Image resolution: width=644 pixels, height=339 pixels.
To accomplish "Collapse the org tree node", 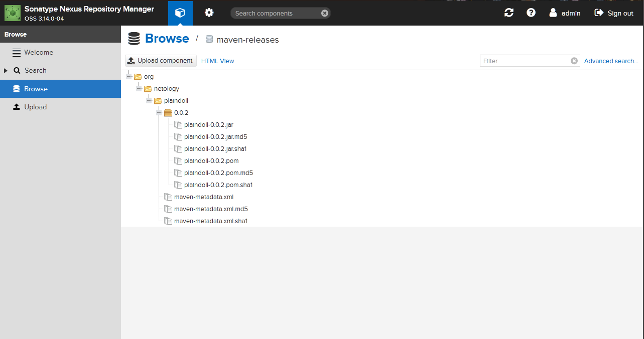I will (129, 76).
